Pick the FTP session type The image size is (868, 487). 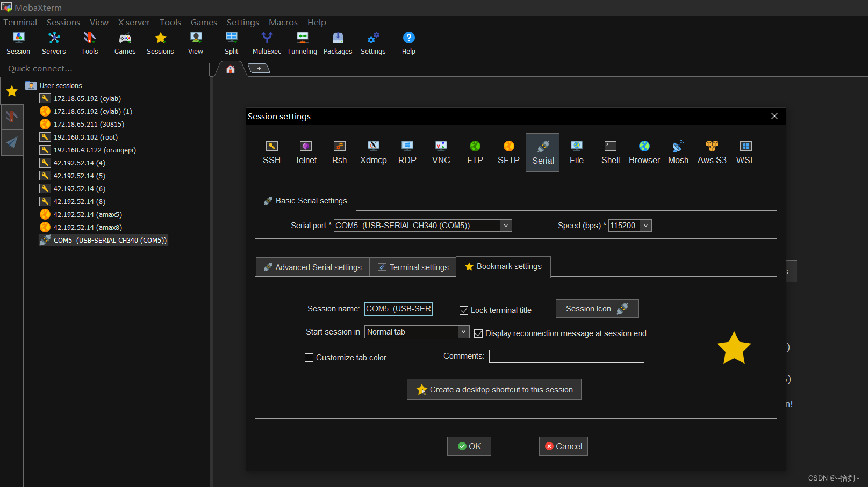click(475, 152)
